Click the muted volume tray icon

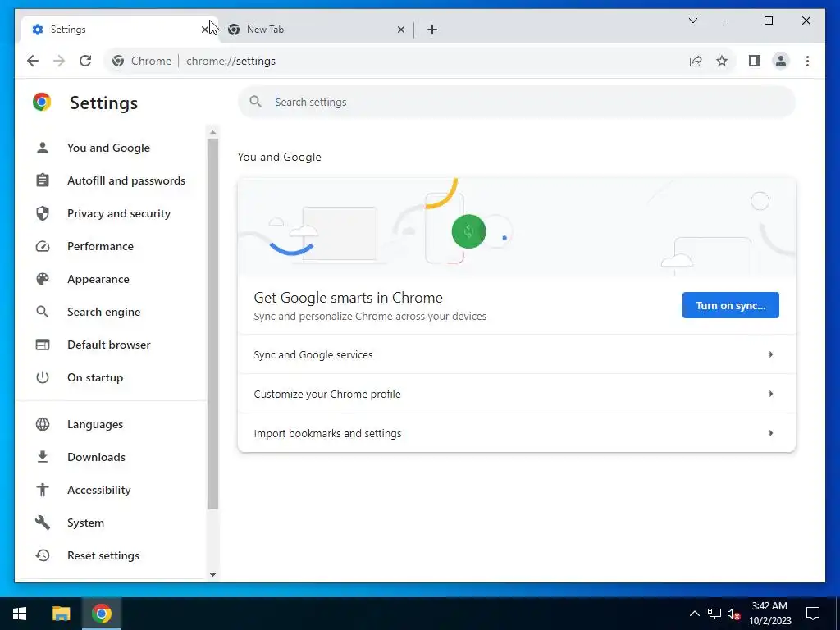(734, 614)
